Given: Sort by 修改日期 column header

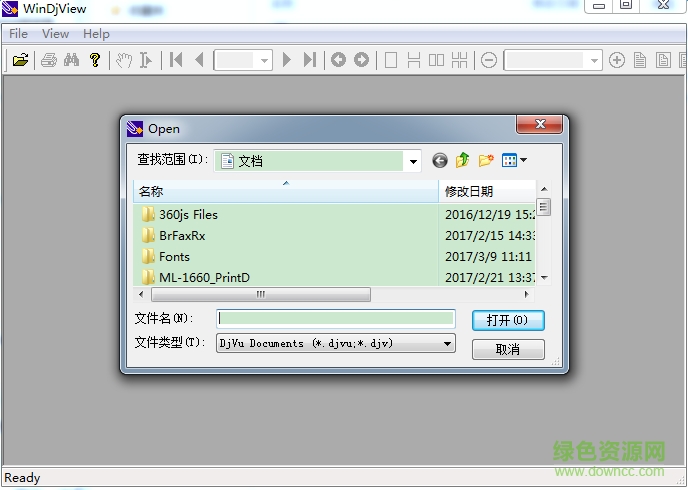Looking at the screenshot, I should point(487,191).
